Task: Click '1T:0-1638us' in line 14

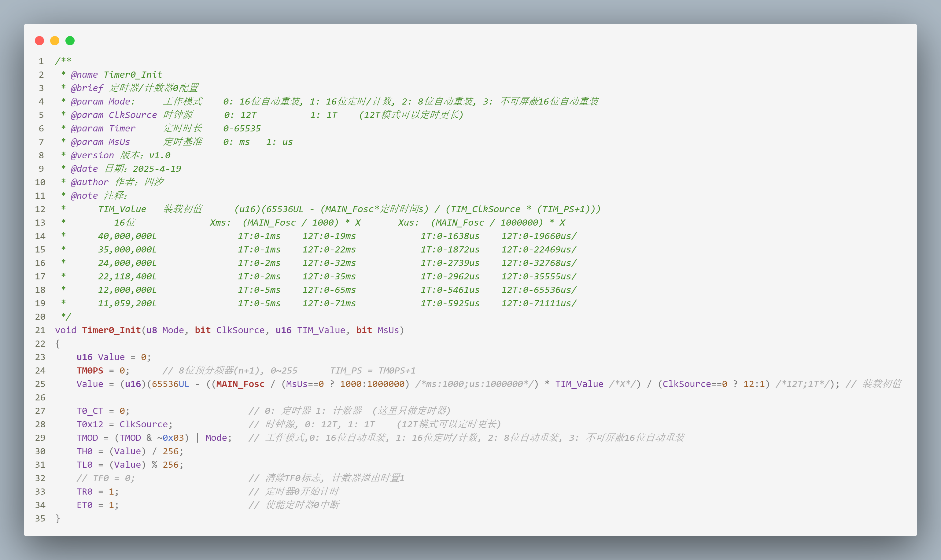Action: 450,236
